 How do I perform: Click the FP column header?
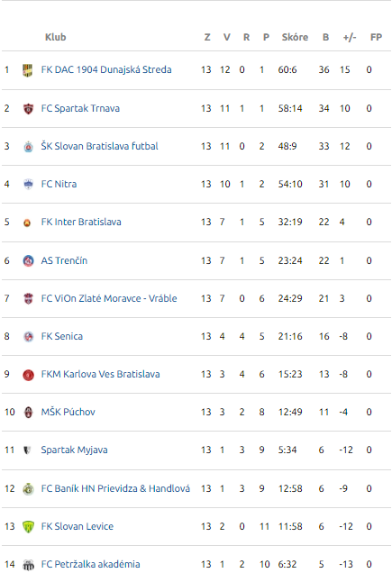coord(376,37)
